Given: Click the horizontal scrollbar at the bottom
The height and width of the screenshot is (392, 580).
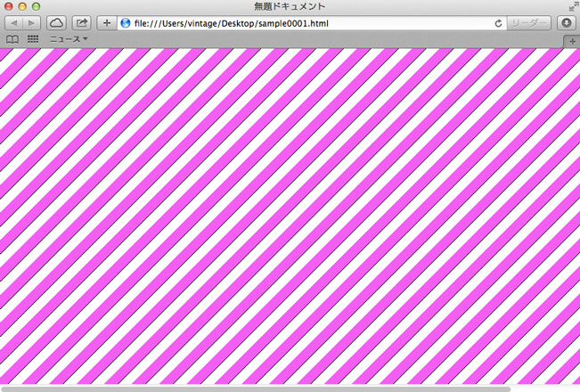Looking at the screenshot, I should pyautogui.click(x=255, y=388).
